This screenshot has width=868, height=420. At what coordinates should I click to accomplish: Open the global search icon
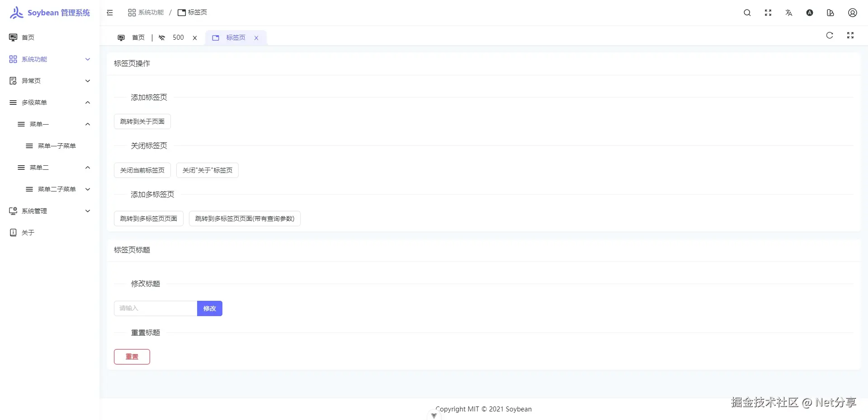click(747, 13)
